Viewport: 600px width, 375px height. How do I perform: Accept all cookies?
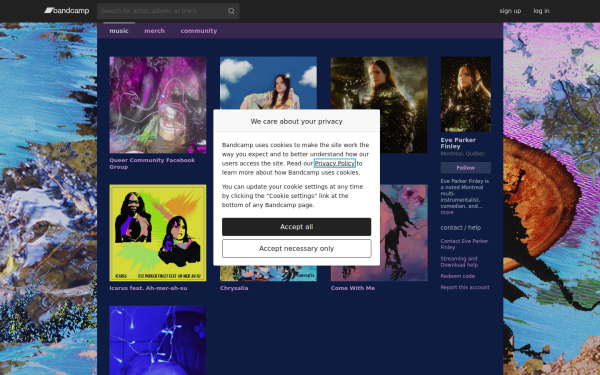pyautogui.click(x=297, y=227)
